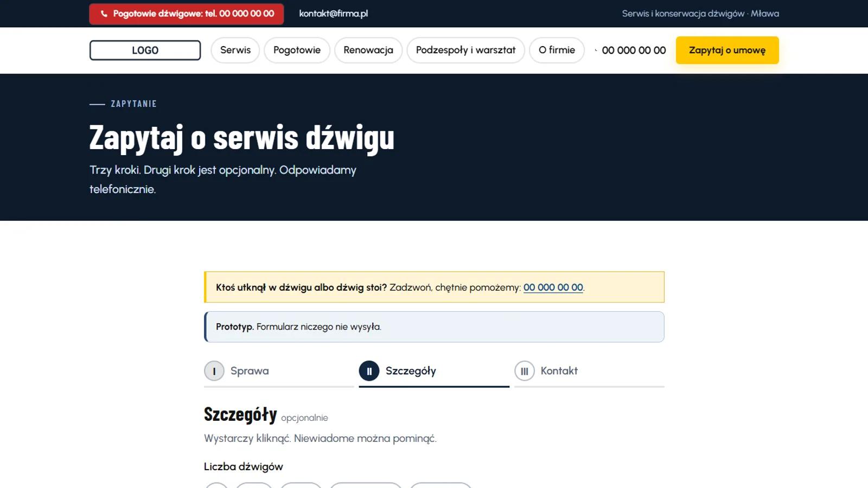
Task: Open the Pogotowie dźwigowe emergency banner
Action: coord(187,14)
